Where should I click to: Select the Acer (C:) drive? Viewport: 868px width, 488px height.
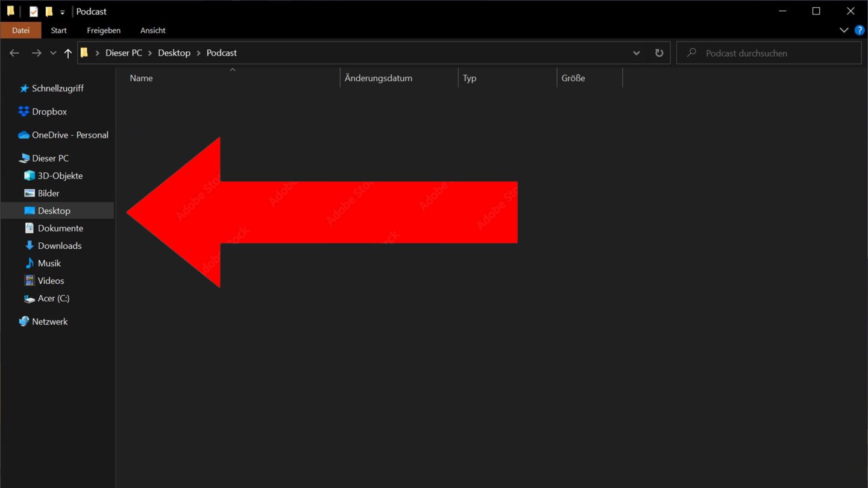[x=53, y=298]
